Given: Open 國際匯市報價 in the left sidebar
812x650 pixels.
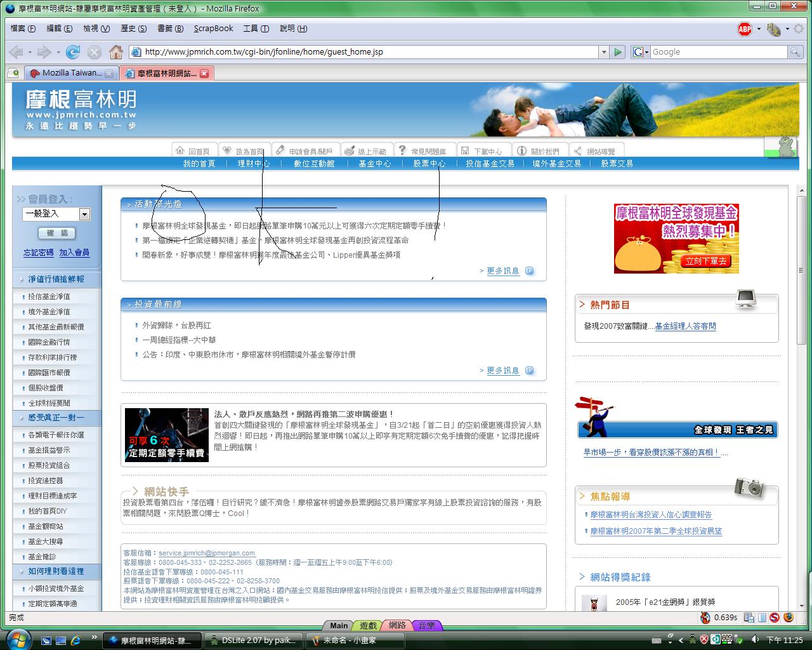Looking at the screenshot, I should [49, 373].
